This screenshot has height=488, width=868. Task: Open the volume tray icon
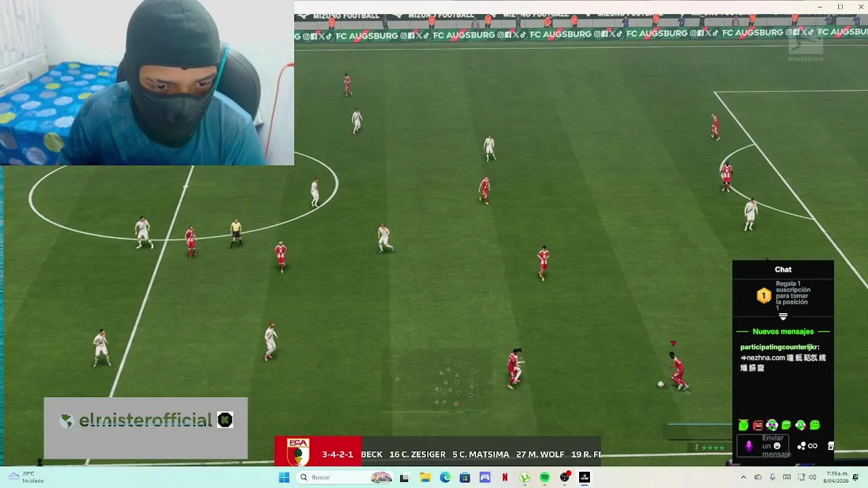[812, 477]
